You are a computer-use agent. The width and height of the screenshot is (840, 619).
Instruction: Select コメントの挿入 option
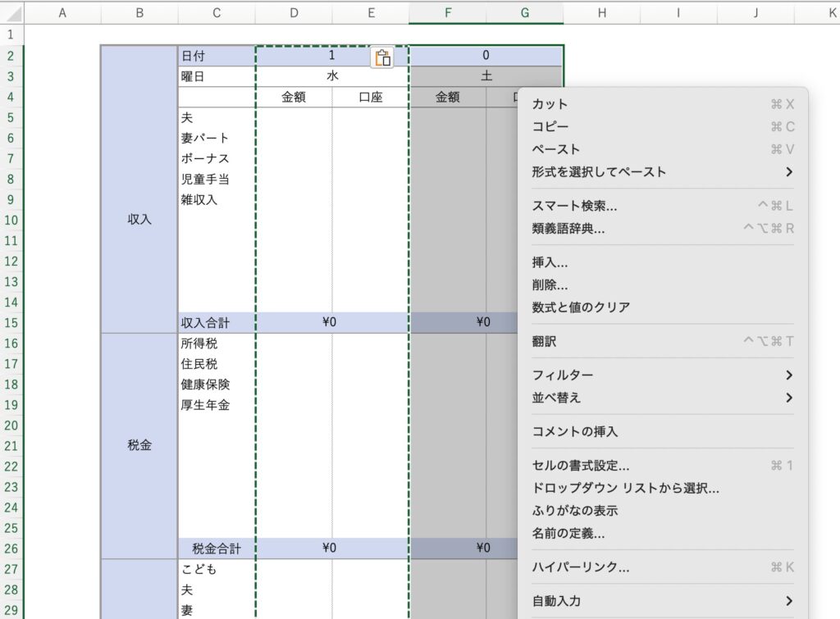point(575,431)
